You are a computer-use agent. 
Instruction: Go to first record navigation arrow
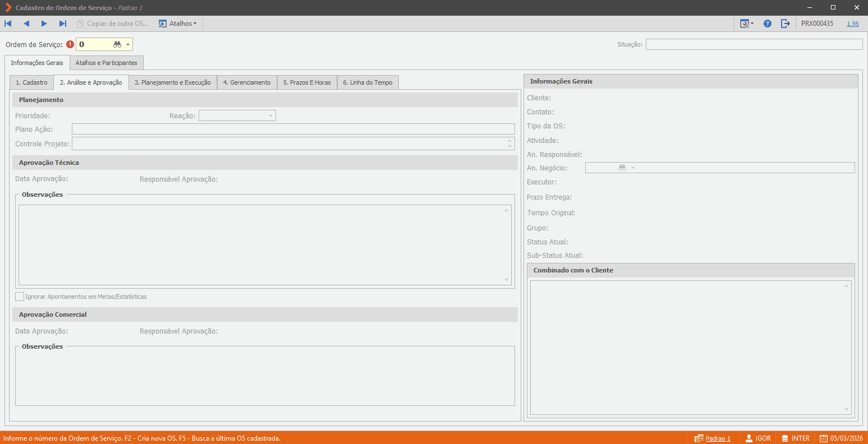8,24
